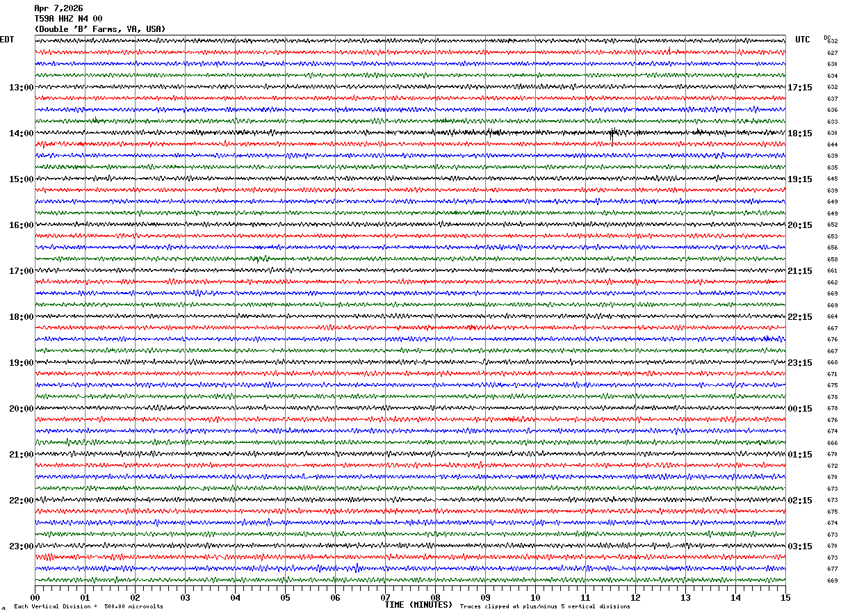This screenshot has width=841, height=616.
Task: Click the UTC column header
Action: tap(803, 40)
